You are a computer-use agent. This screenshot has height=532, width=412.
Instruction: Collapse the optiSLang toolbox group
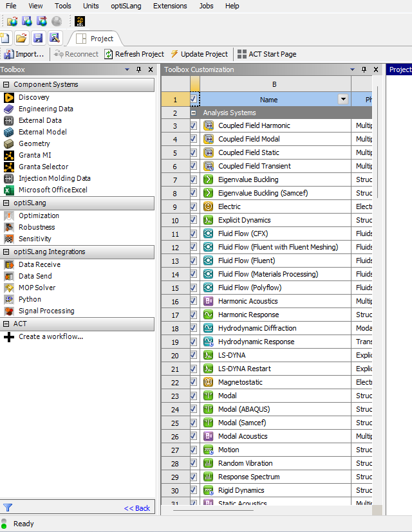coord(6,203)
